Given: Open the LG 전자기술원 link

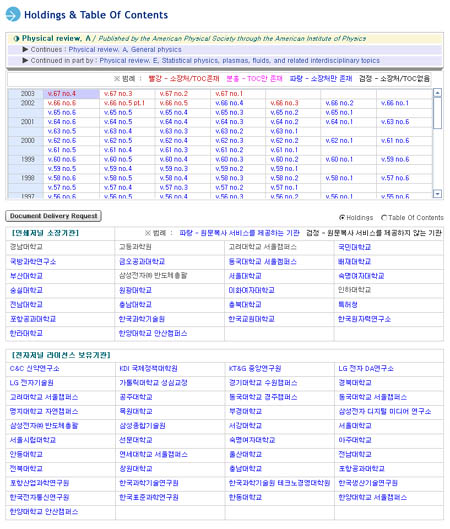Looking at the screenshot, I should (x=32, y=383).
